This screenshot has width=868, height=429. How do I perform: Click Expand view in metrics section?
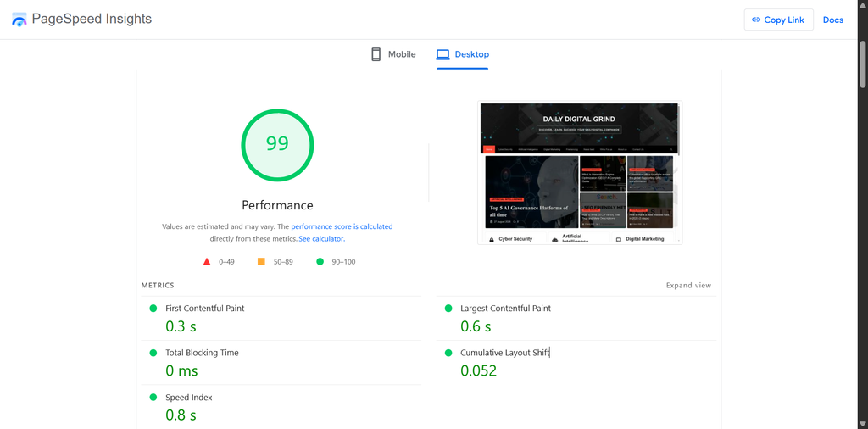(x=688, y=286)
